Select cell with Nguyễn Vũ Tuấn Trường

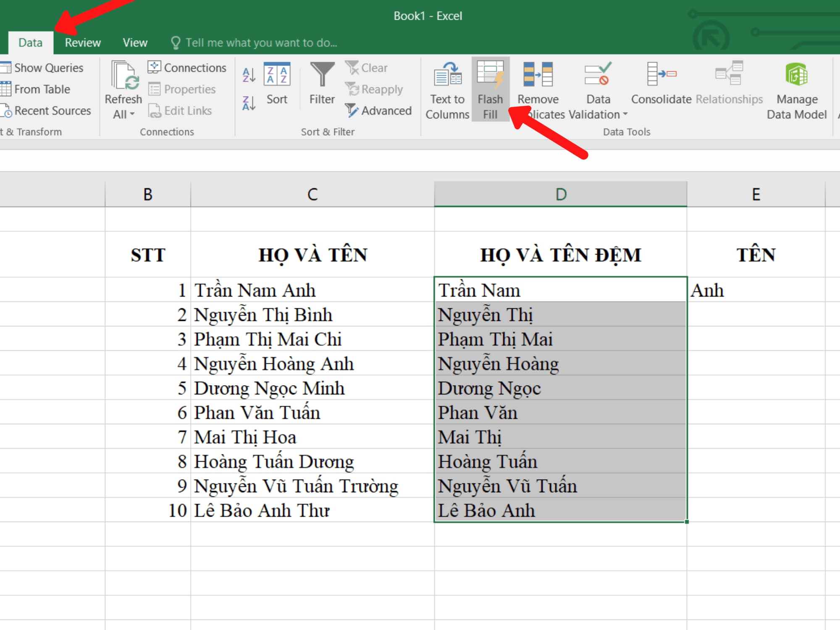[312, 486]
